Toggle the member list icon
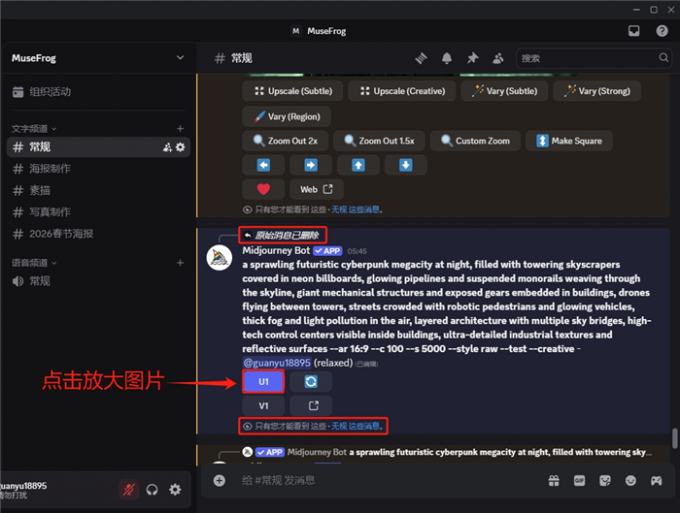This screenshot has width=680, height=513. [x=498, y=58]
